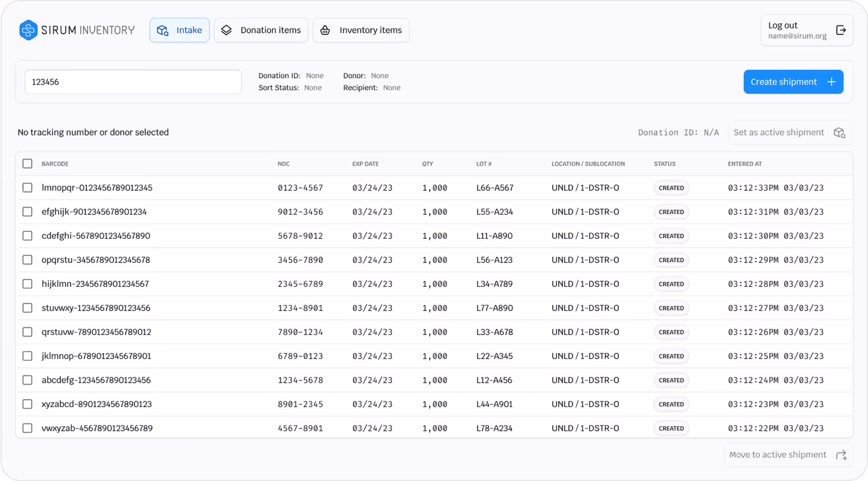
Task: Go to Inventory items tab
Action: point(361,30)
